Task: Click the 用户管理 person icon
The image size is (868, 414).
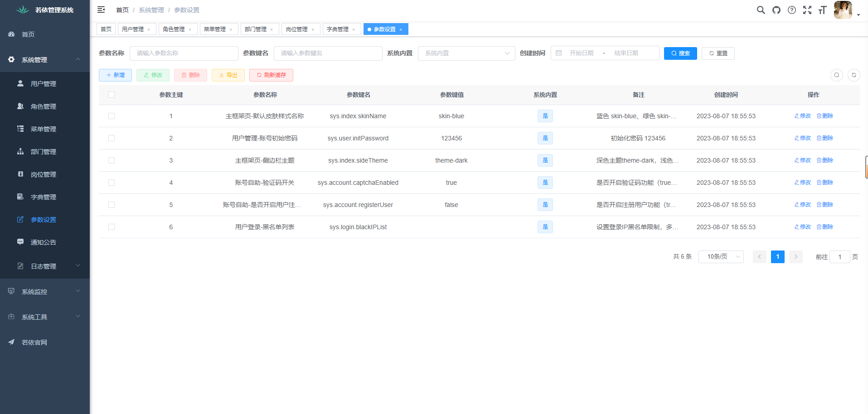Action: click(x=20, y=83)
